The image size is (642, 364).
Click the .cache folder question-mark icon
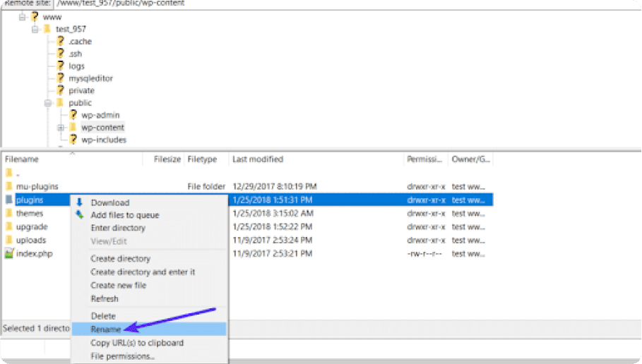coord(61,41)
